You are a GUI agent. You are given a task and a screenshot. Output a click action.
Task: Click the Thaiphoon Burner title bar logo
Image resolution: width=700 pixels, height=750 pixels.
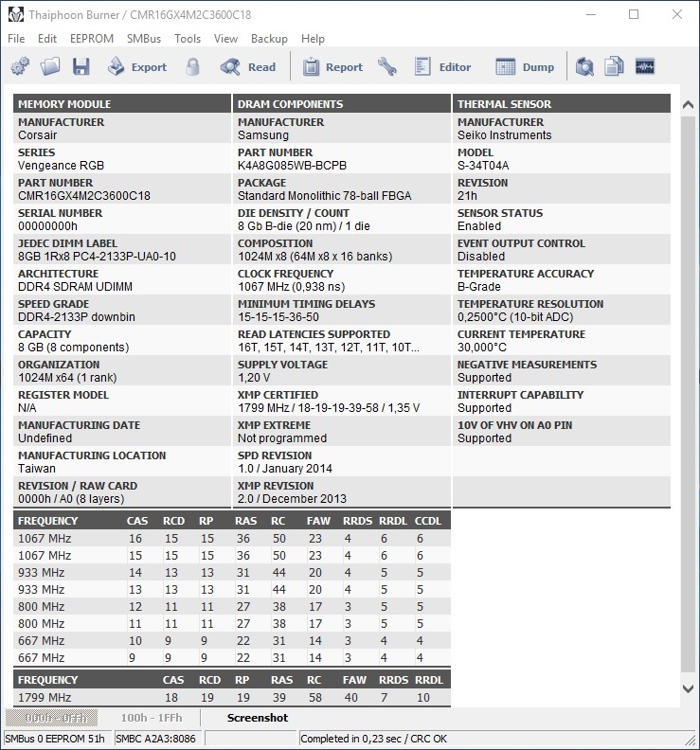(16, 14)
